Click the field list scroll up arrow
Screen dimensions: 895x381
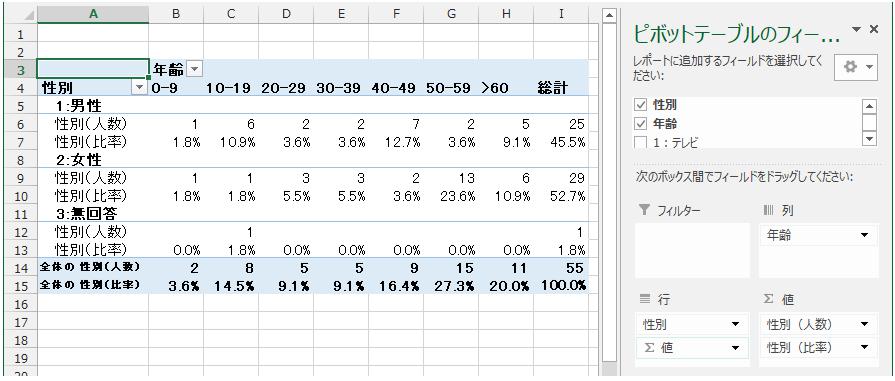click(869, 106)
